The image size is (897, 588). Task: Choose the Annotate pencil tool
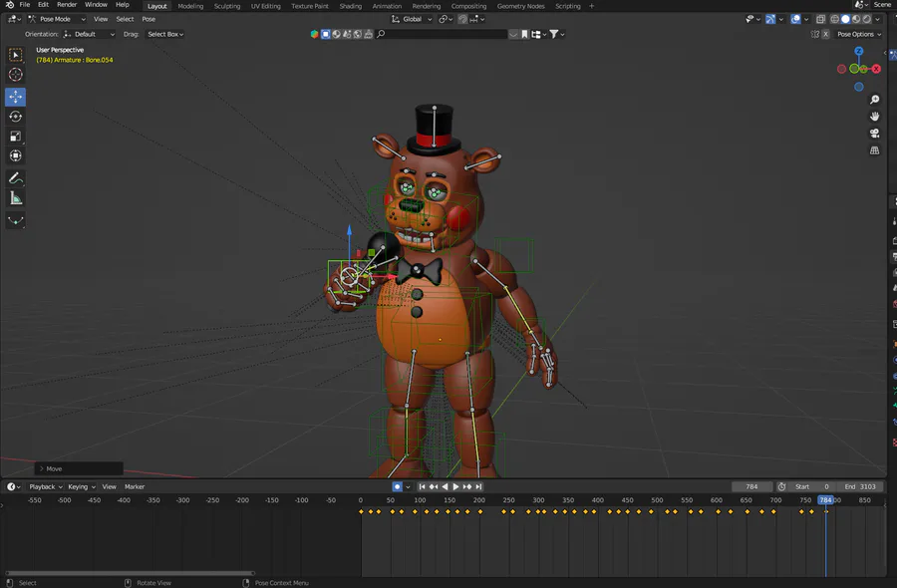(x=15, y=178)
